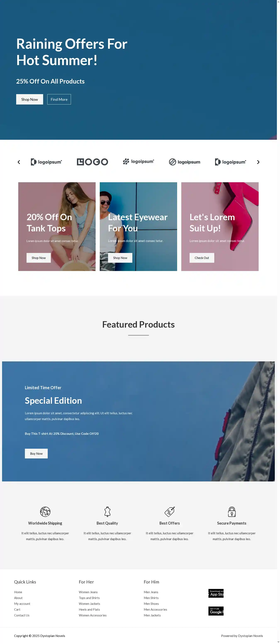Click Shop Now on Tank Tops card

point(39,258)
